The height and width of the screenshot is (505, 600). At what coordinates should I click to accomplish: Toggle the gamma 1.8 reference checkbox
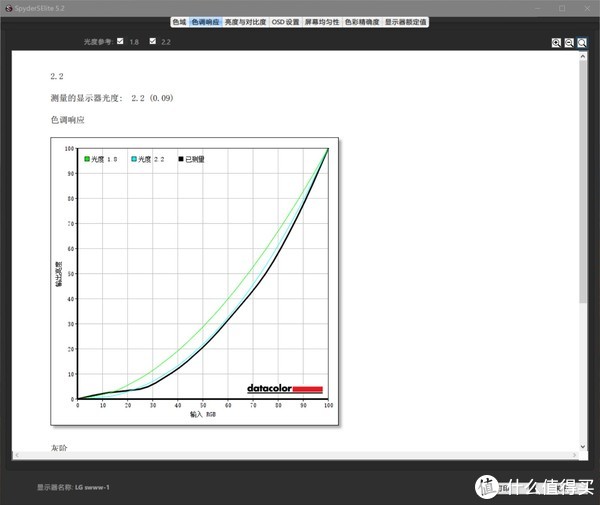[x=120, y=41]
